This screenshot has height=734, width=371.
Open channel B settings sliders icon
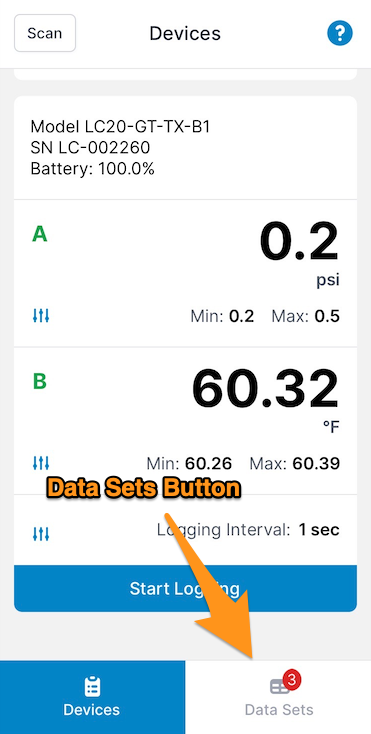click(41, 463)
